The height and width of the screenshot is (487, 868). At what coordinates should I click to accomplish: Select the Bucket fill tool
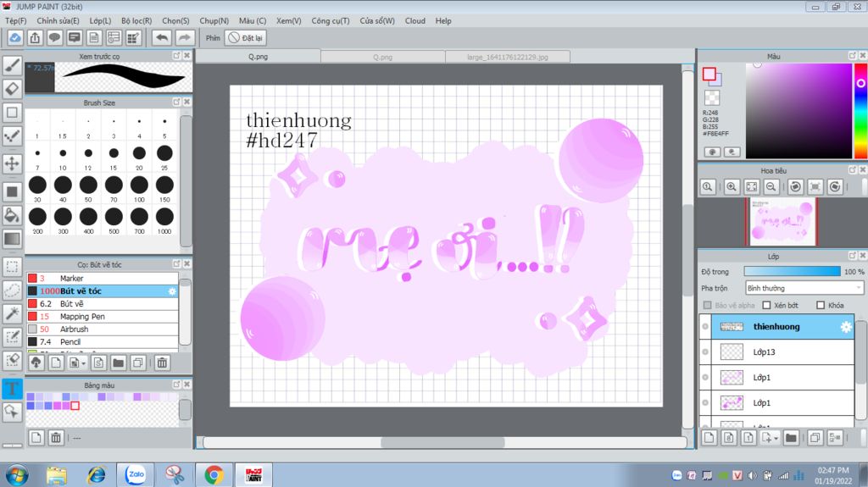click(x=12, y=215)
